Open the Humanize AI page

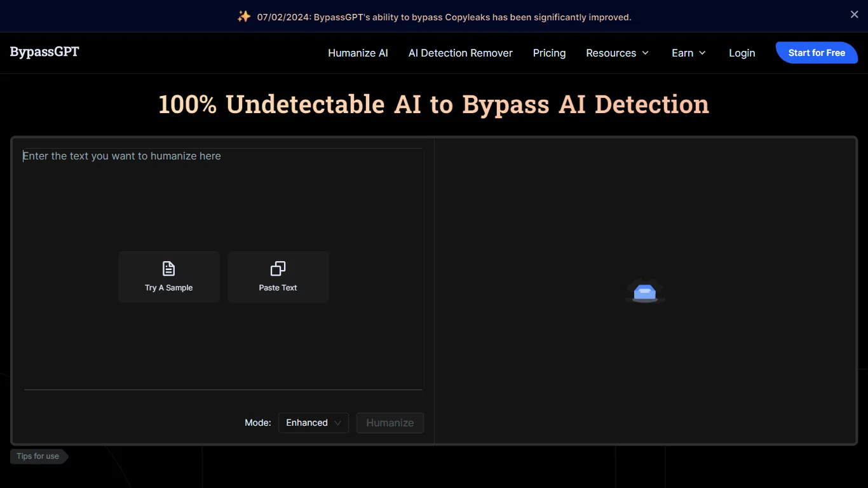[358, 53]
